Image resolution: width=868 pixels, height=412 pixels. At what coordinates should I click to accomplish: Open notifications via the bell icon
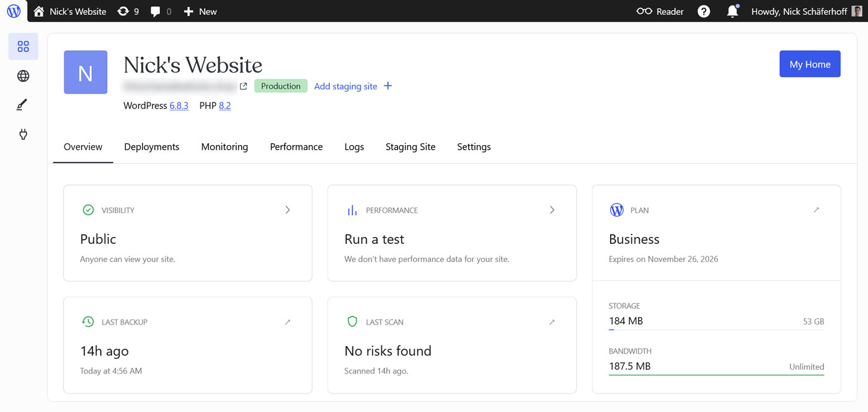tap(732, 11)
